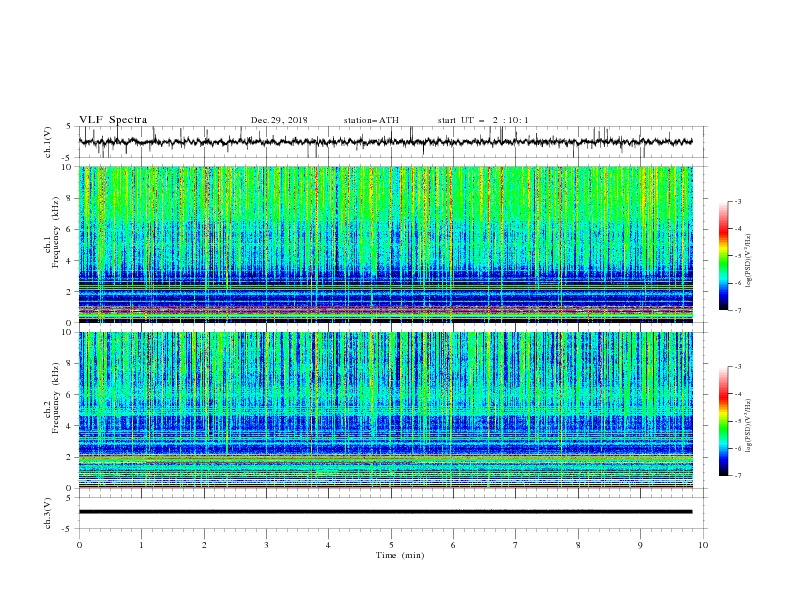The height and width of the screenshot is (612, 792).
Task: Click the ch.1 spectrogram panel
Action: coord(385,244)
